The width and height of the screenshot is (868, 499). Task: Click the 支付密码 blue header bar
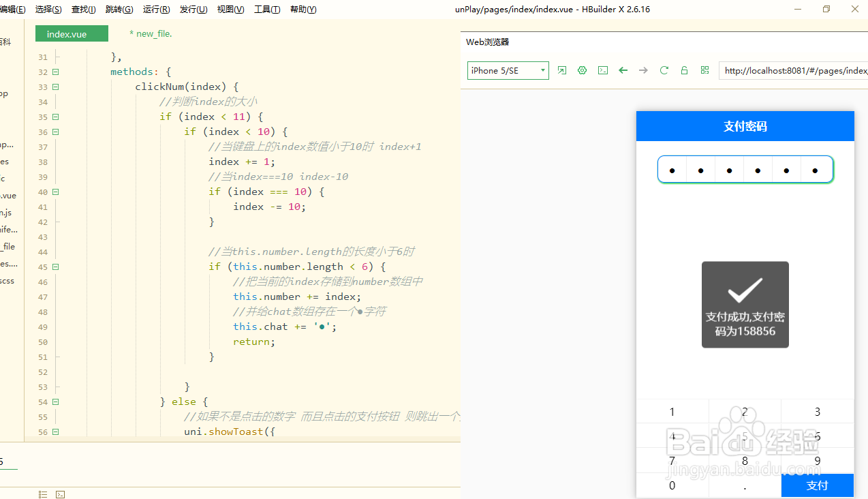pos(745,126)
